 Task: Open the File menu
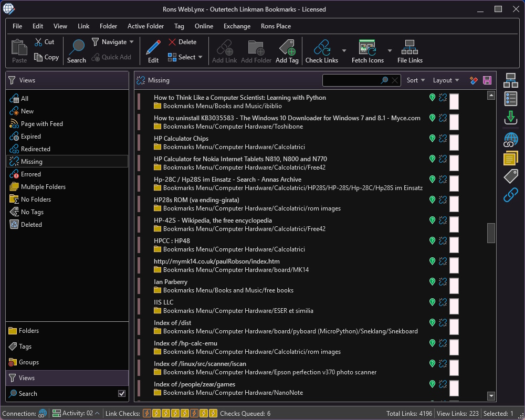point(17,26)
